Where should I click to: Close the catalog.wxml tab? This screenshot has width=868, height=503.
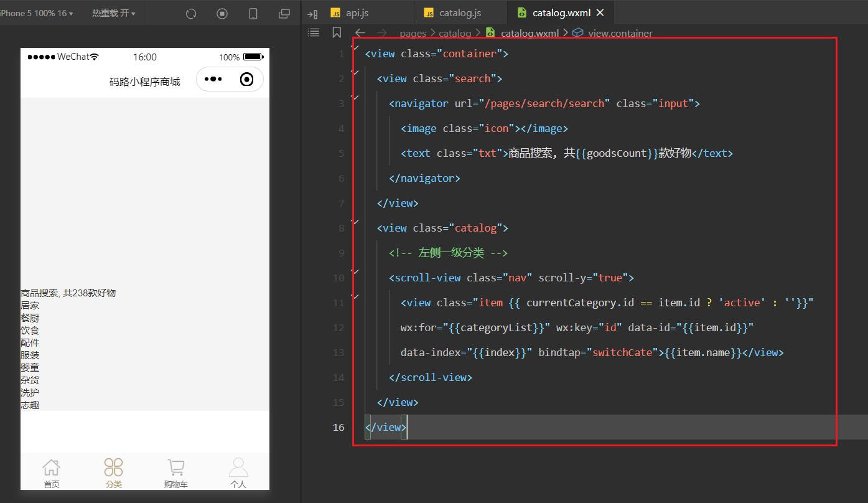coord(600,13)
